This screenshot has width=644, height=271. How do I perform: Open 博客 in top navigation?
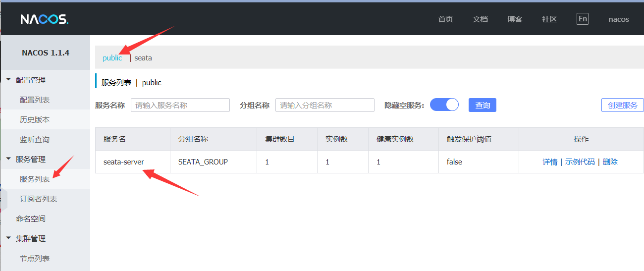coord(515,19)
